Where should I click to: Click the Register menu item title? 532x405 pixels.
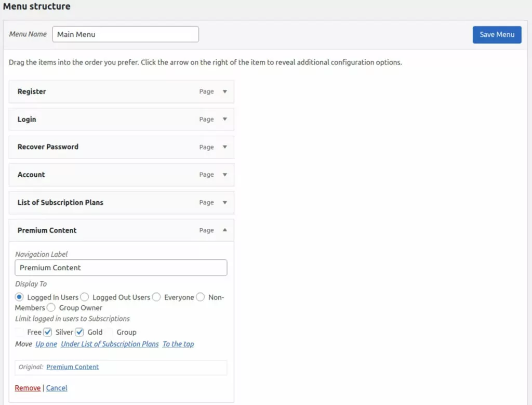[32, 92]
